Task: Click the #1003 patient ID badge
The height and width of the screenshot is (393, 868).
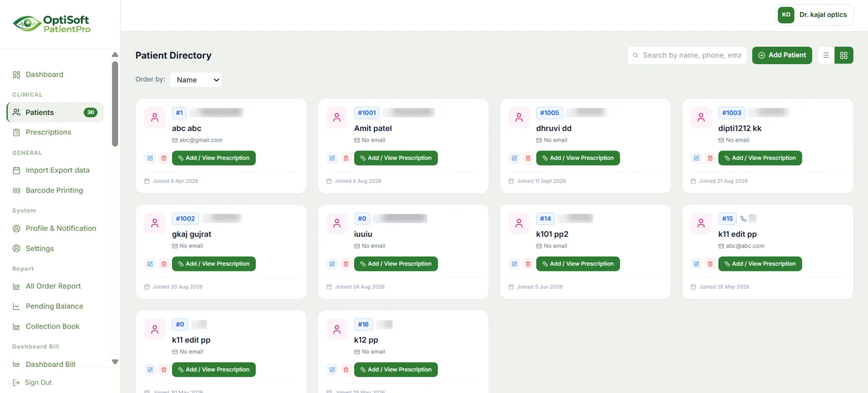Action: 731,113
